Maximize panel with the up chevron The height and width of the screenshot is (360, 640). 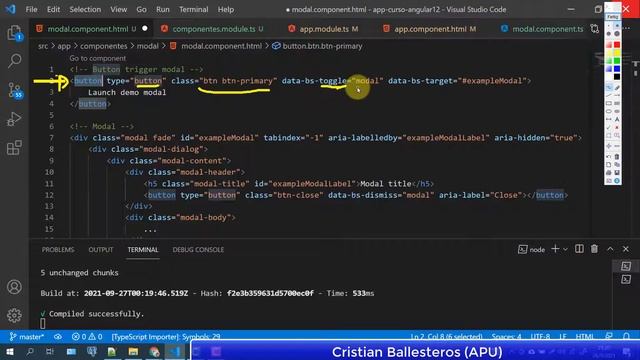pos(610,249)
